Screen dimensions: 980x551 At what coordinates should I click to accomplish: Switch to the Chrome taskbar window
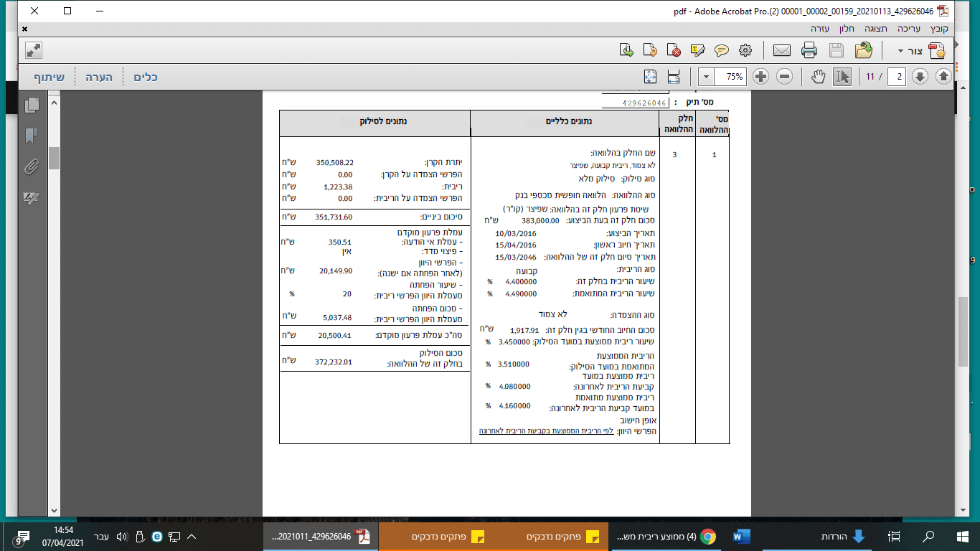(666, 536)
